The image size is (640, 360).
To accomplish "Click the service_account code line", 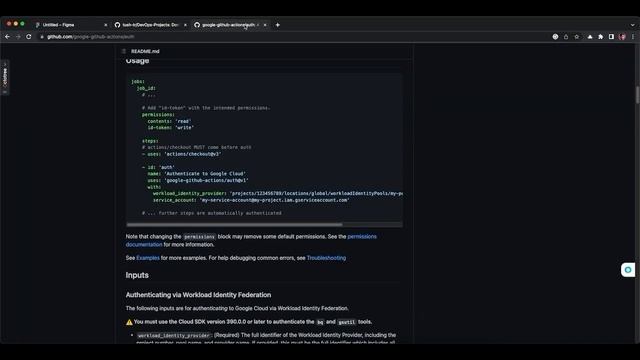I will [x=251, y=200].
